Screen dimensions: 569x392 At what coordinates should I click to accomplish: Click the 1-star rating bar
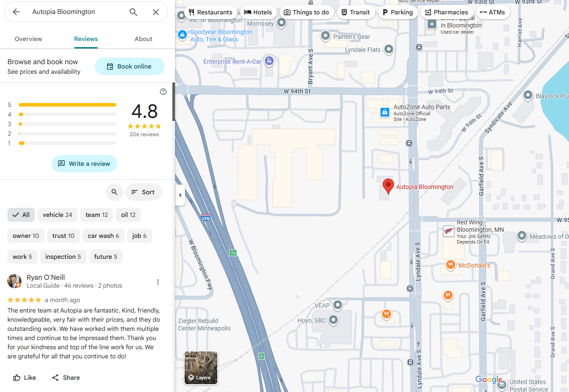pos(67,143)
